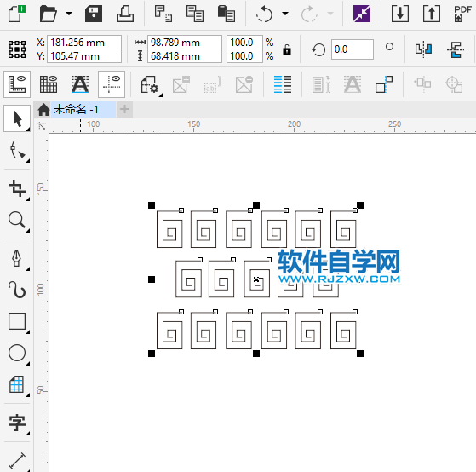Image resolution: width=476 pixels, height=472 pixels.
Task: Switch to the 未命名 -1 document tab
Action: [75, 109]
